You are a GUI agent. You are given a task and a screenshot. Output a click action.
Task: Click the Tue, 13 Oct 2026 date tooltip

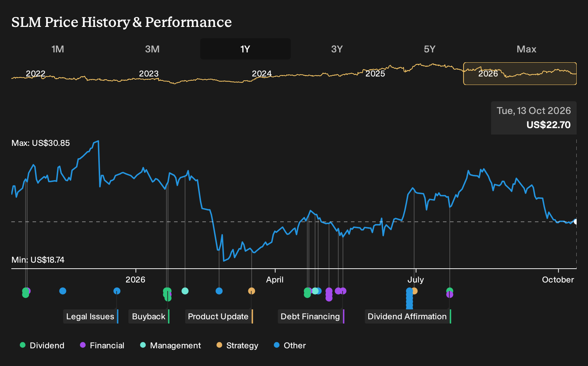534,111
